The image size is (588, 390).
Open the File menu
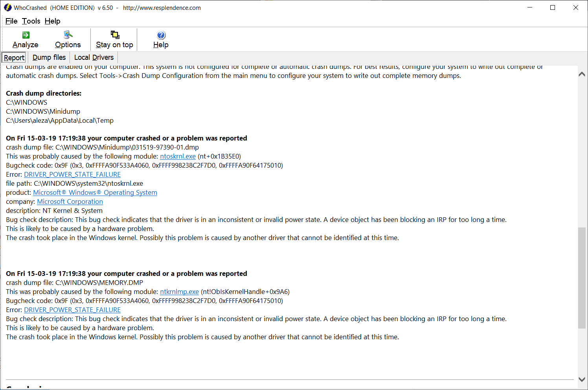point(11,21)
